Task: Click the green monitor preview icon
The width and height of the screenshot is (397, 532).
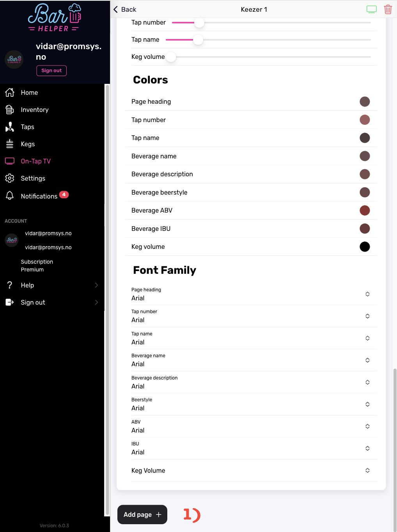Action: pyautogui.click(x=371, y=9)
